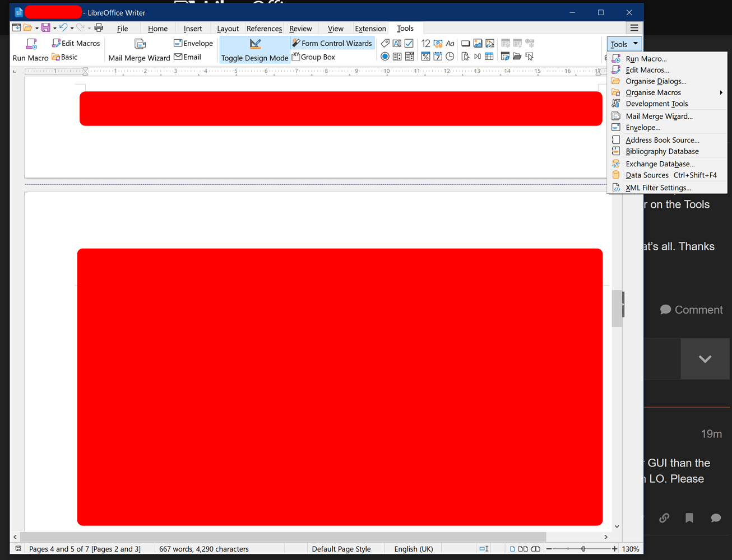Open Edit Macros in ribbon
Viewport: 732px width, 560px height.
76,43
